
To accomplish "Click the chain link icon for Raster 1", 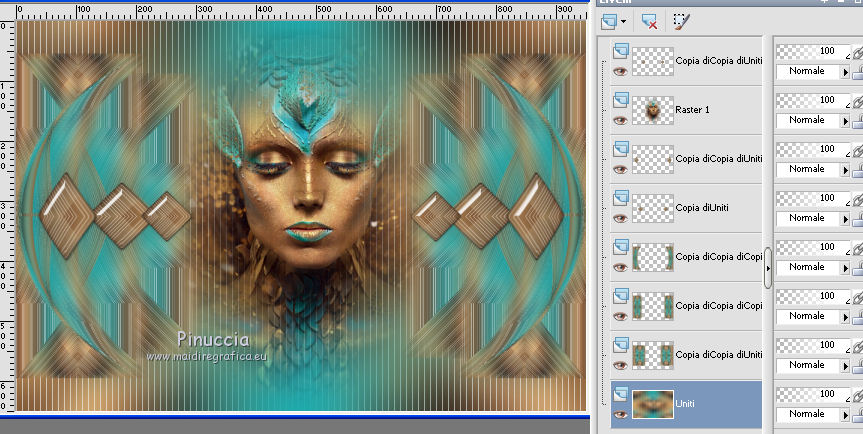I will [857, 101].
